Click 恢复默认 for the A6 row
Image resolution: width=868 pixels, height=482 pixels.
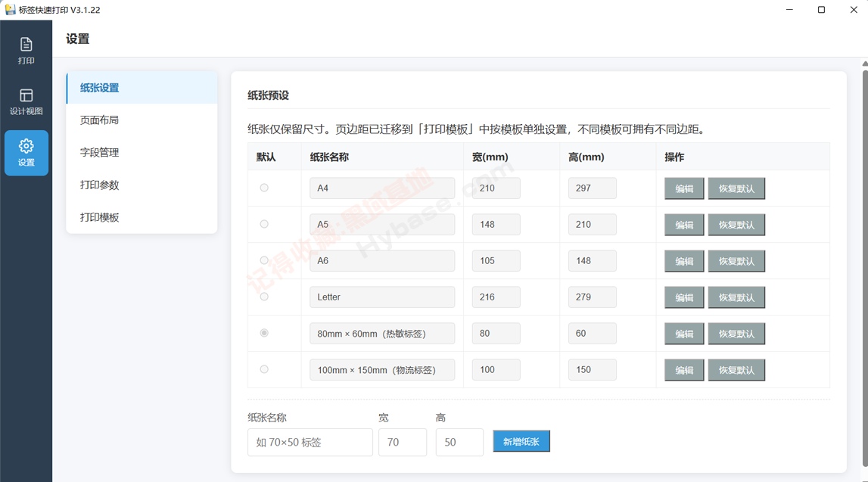pyautogui.click(x=736, y=260)
